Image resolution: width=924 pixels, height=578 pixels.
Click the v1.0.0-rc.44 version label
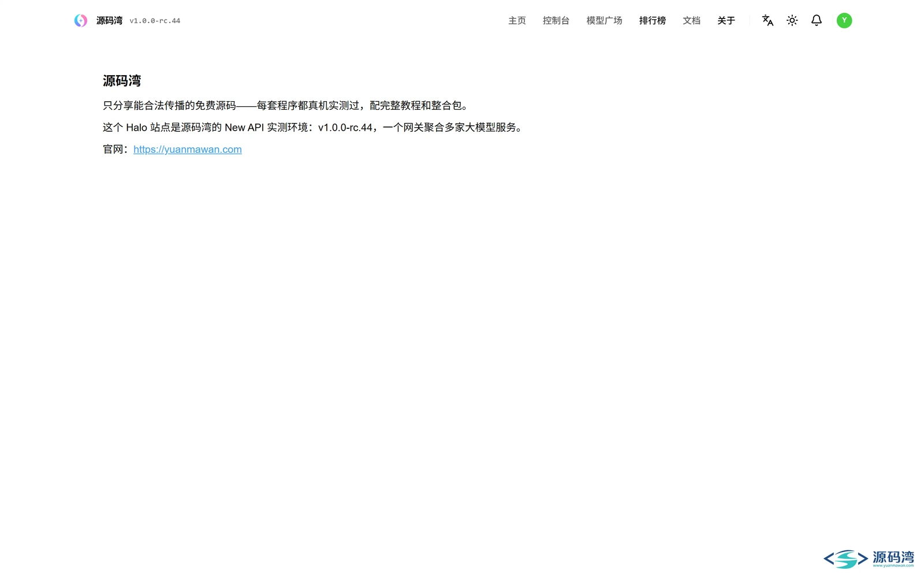point(155,21)
